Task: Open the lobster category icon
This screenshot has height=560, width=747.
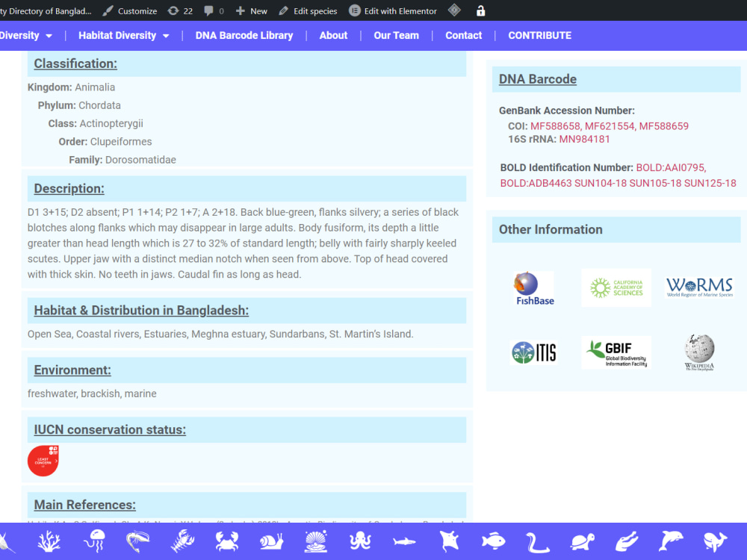Action: click(x=182, y=541)
